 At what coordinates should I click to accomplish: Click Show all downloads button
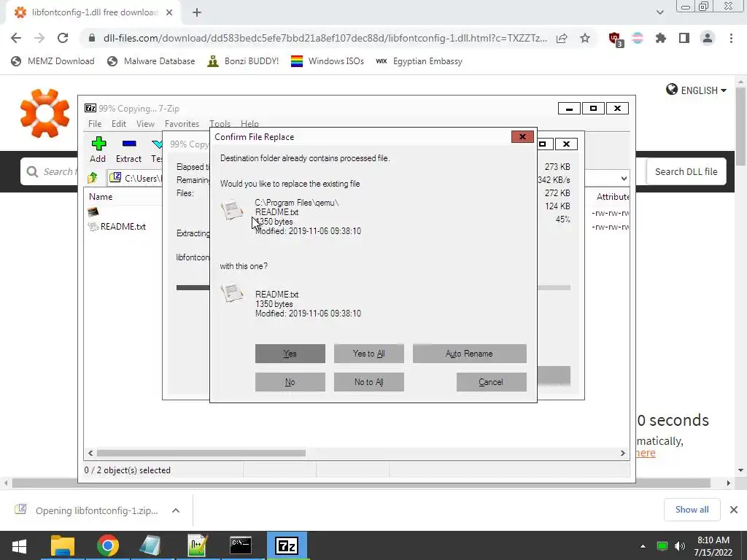point(692,510)
